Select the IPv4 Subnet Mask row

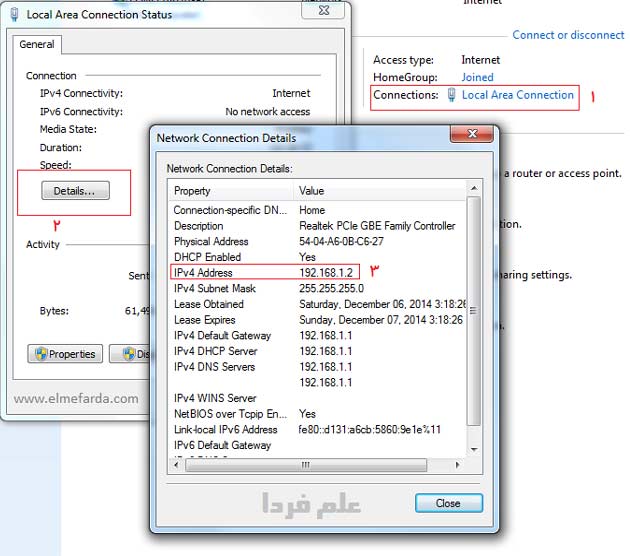[300, 288]
